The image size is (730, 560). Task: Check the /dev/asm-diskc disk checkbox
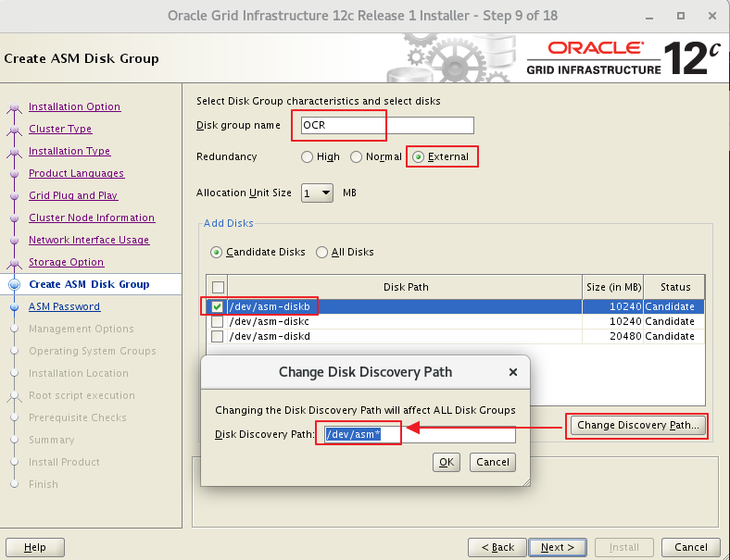[x=217, y=321]
